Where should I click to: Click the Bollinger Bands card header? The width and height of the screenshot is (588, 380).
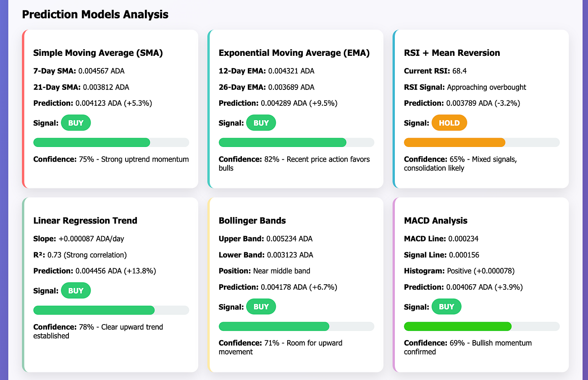(252, 220)
